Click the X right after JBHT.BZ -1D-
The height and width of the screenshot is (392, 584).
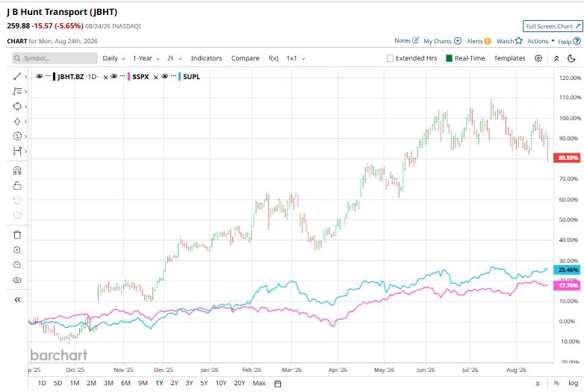point(106,77)
